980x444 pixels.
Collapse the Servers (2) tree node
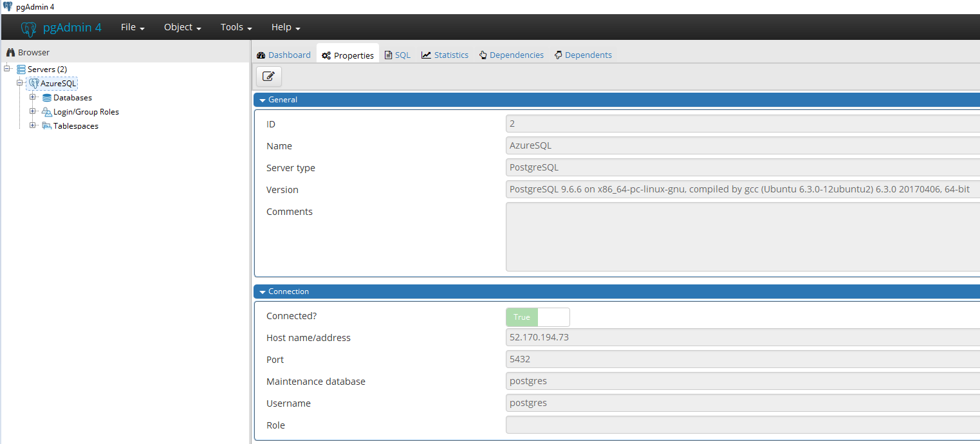(7, 69)
